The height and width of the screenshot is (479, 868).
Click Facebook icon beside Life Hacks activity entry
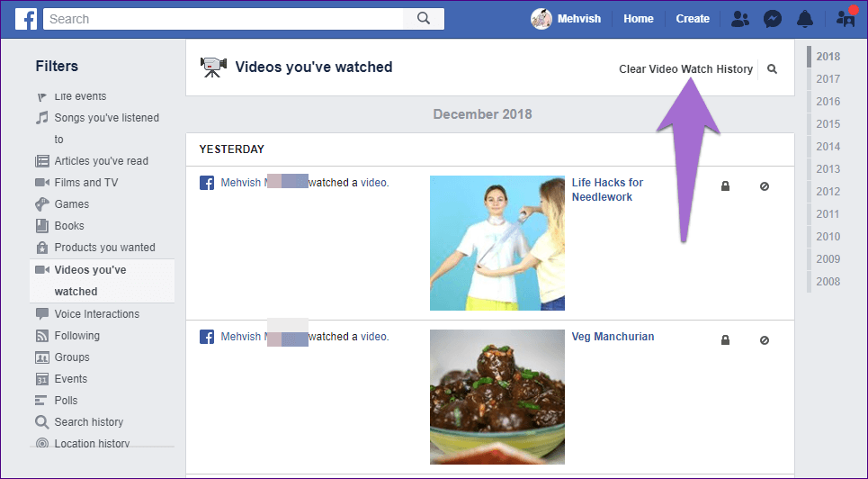(x=207, y=183)
